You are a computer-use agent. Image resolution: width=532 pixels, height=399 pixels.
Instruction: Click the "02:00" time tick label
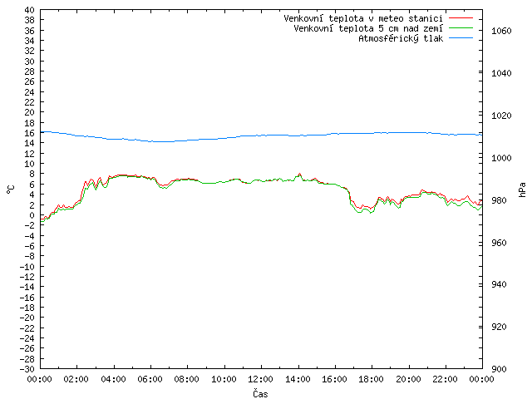[76, 379]
